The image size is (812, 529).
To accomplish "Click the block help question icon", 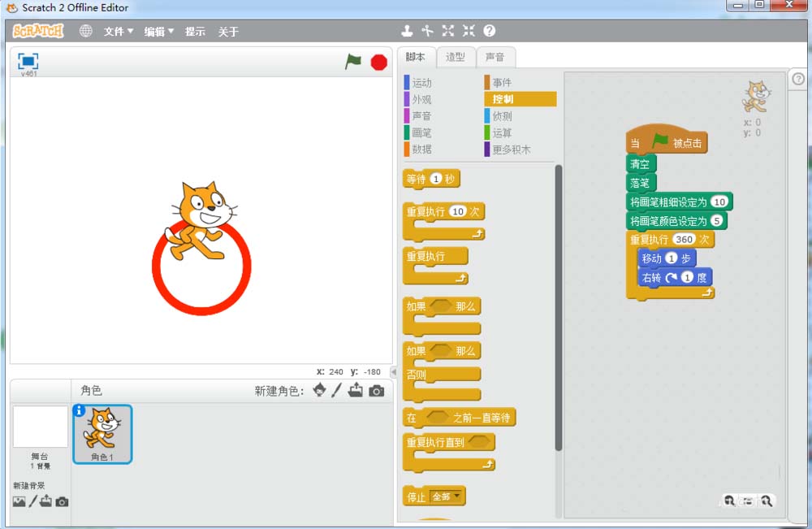I will 490,31.
